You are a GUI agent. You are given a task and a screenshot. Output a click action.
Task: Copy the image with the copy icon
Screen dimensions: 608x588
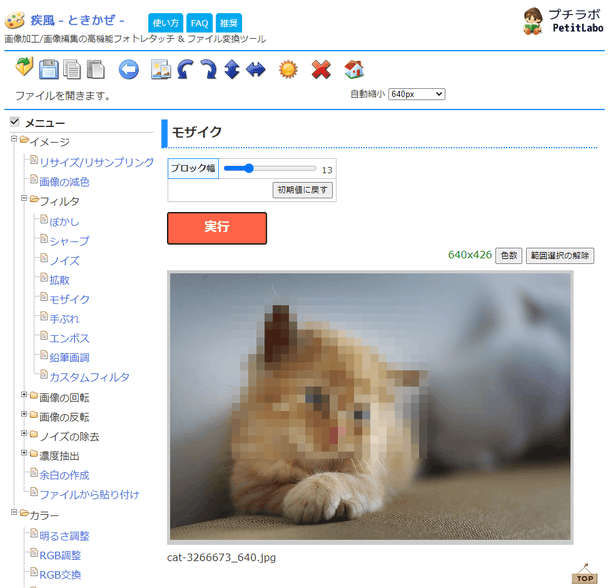click(x=72, y=69)
